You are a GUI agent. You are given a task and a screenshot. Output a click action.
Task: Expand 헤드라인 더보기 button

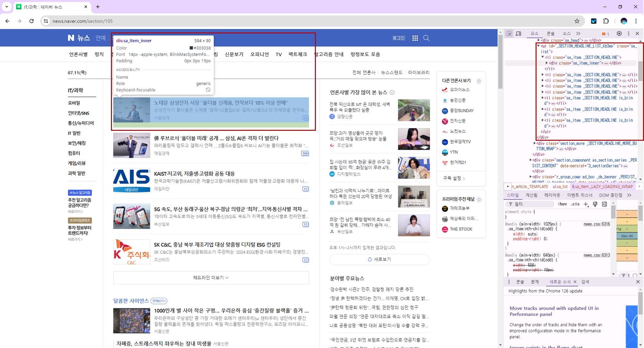[211, 278]
